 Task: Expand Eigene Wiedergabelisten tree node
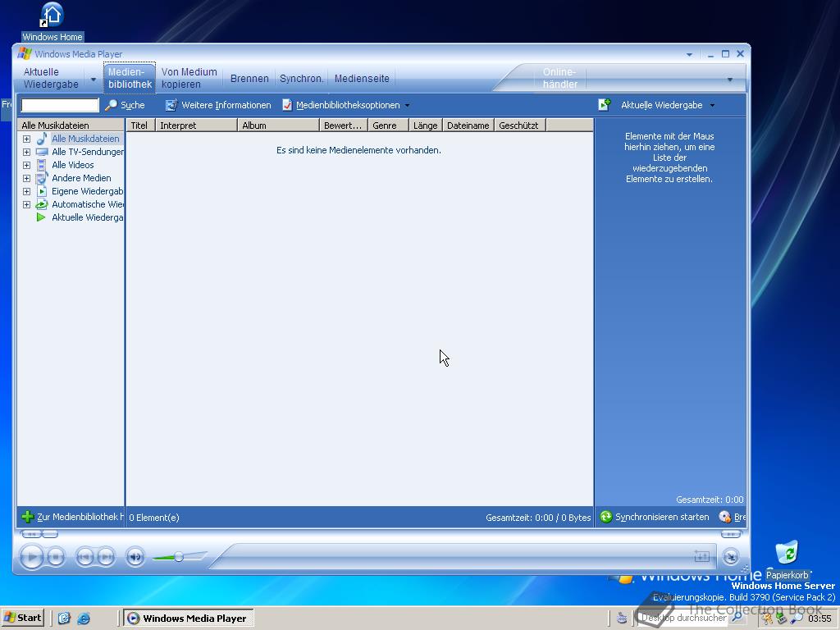[x=26, y=191]
